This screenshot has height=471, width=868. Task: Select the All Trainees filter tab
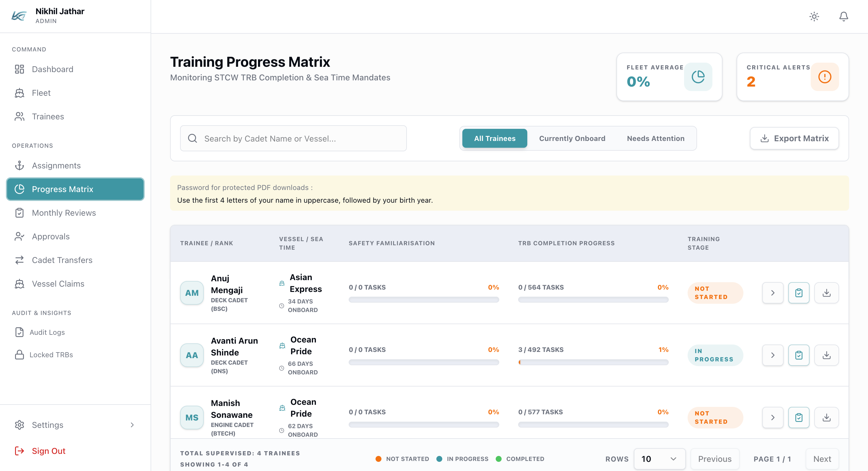tap(494, 138)
